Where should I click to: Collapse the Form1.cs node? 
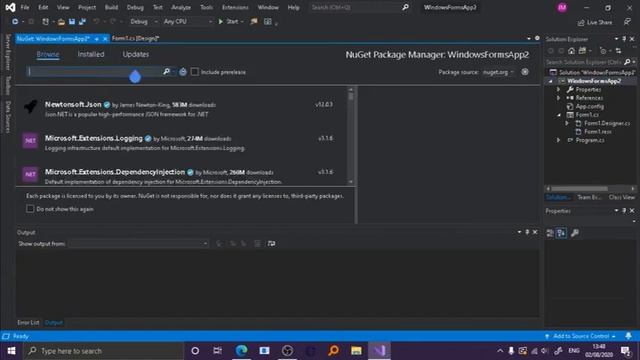[559, 115]
